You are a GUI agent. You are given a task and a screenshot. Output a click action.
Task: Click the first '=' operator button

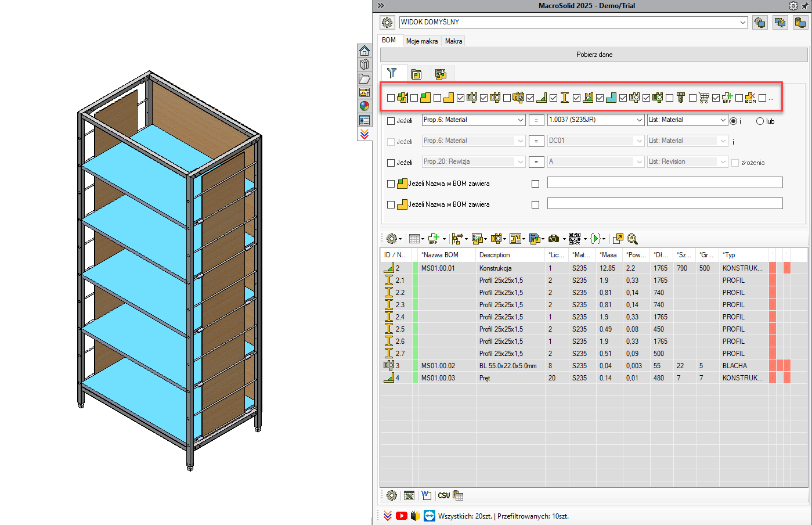(536, 120)
